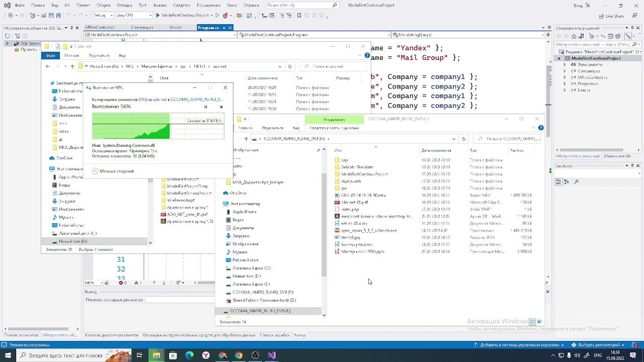Refresh the SQL Server Object Explorer
The image size is (644, 362).
[x=8, y=36]
